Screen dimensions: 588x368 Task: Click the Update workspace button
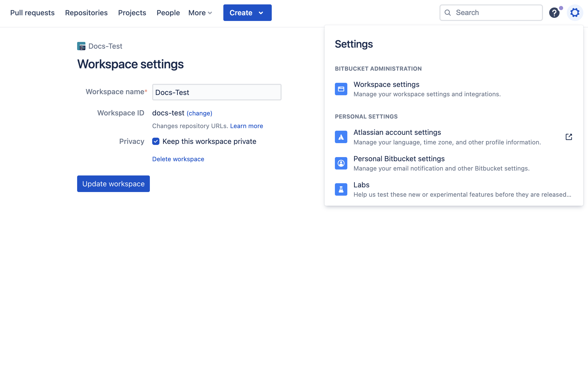coord(113,184)
